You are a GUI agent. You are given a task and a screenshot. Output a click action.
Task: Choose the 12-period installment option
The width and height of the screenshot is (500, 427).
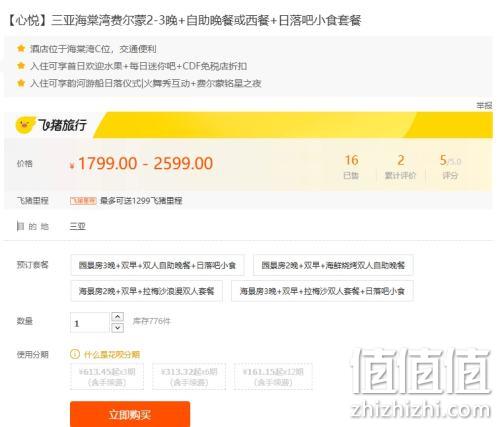click(x=273, y=377)
